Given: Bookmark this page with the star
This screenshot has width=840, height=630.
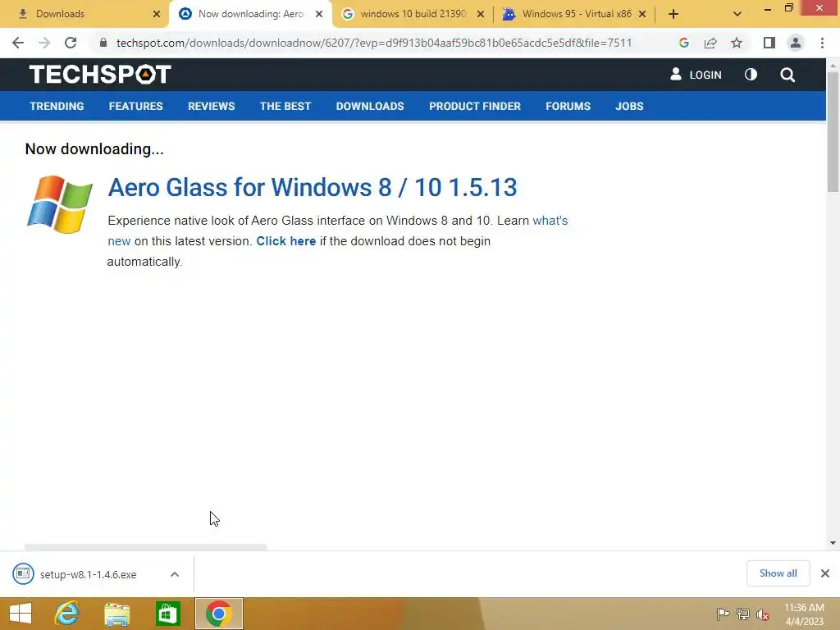Looking at the screenshot, I should point(737,43).
